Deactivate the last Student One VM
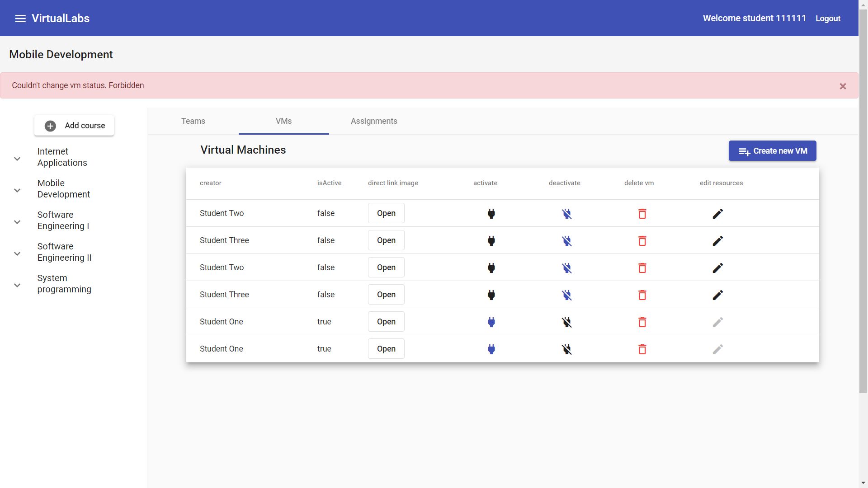 click(x=566, y=349)
